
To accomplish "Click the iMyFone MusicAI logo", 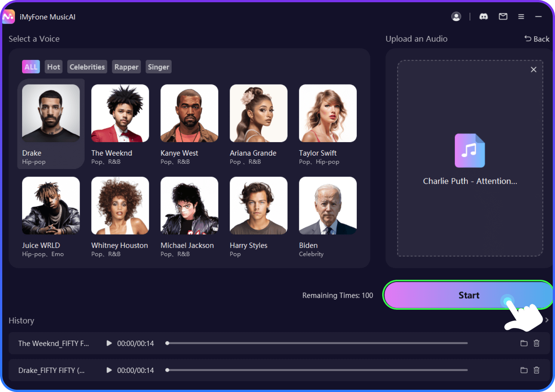I will click(x=8, y=17).
